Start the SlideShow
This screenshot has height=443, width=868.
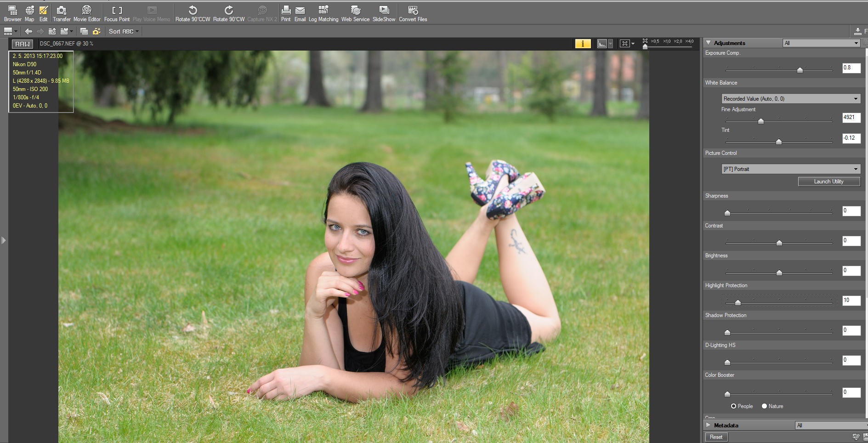[x=384, y=13]
